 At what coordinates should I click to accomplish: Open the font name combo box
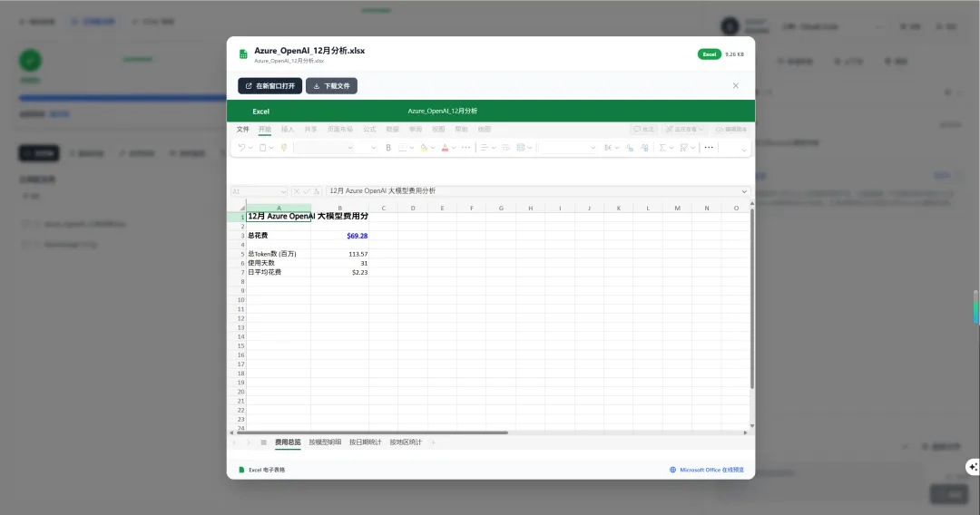tap(324, 148)
